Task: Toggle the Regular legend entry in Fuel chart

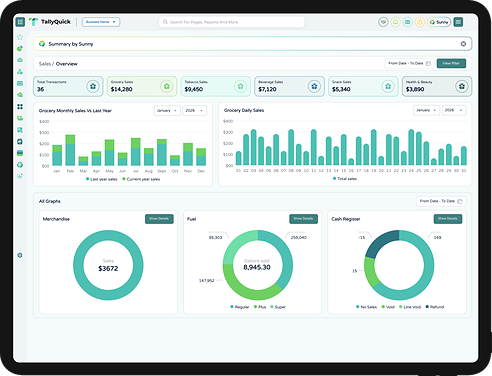Action: click(240, 307)
